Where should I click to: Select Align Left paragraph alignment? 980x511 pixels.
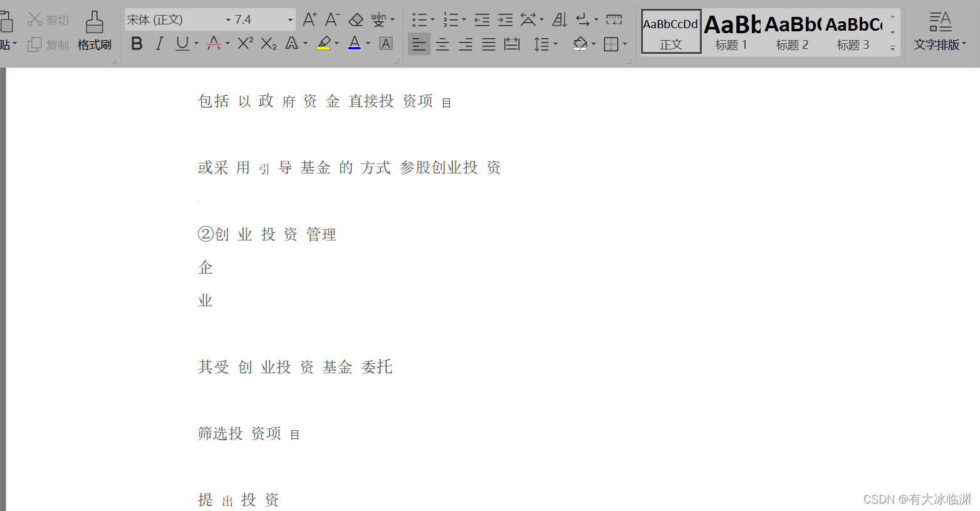pyautogui.click(x=419, y=44)
